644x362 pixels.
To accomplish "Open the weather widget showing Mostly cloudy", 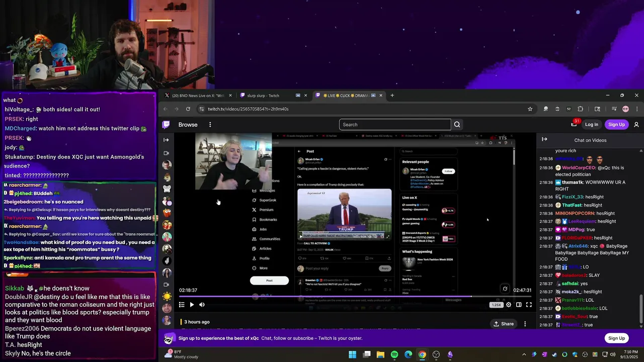I will (x=181, y=354).
